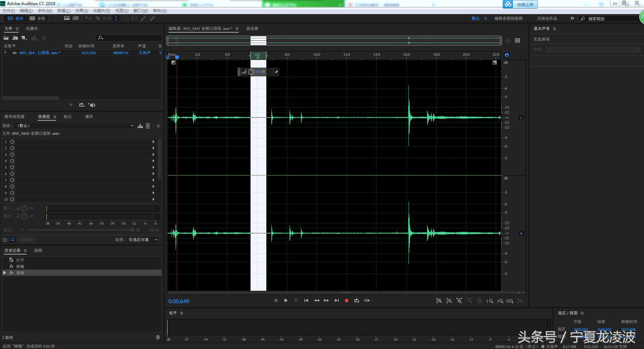
Task: Expand the MVI_364 file tree item
Action: click(x=5, y=53)
